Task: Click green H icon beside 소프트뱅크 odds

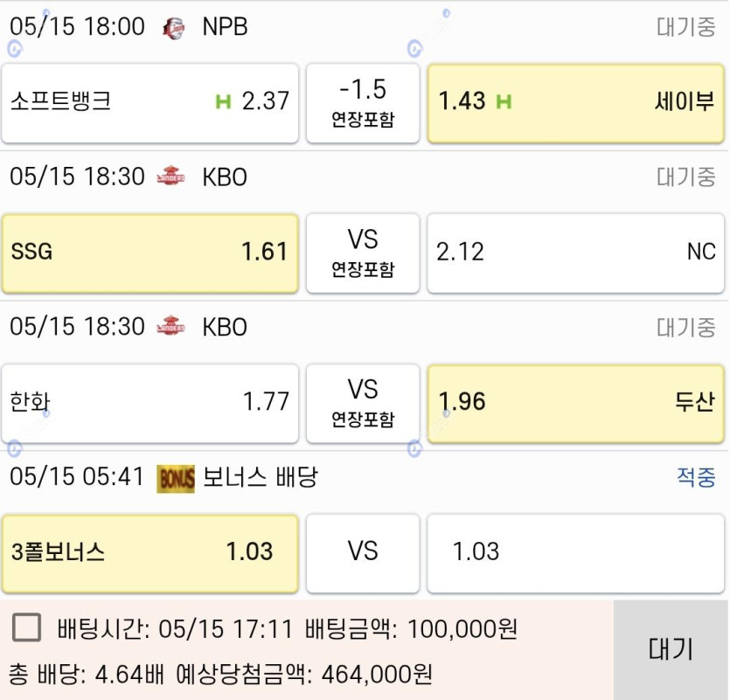Action: (223, 101)
